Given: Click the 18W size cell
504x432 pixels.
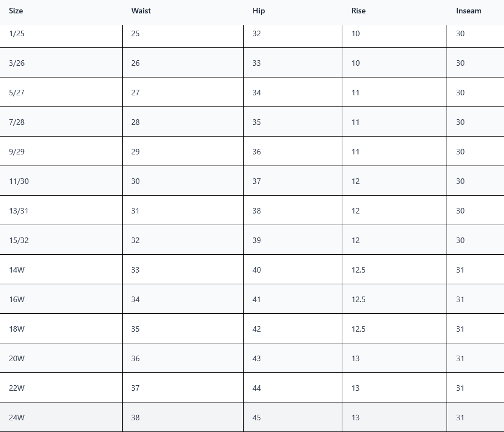Looking at the screenshot, I should [61, 329].
